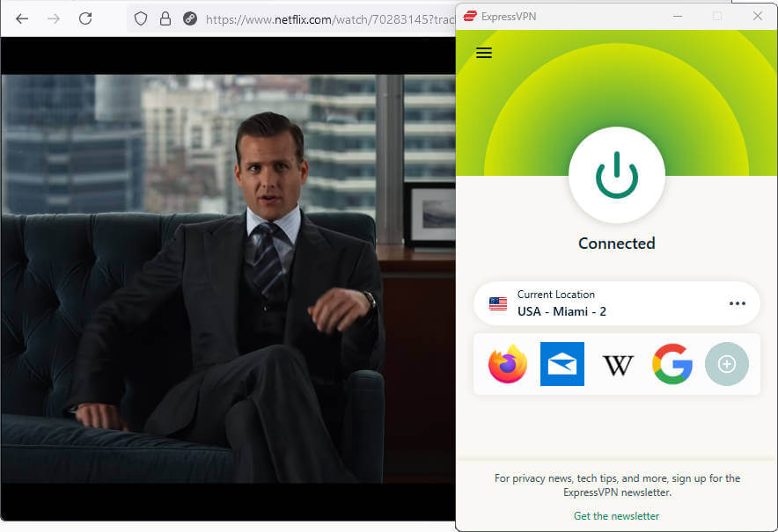Open tracking protection shield icon
Viewport: 778px width, 532px height.
coord(141,18)
